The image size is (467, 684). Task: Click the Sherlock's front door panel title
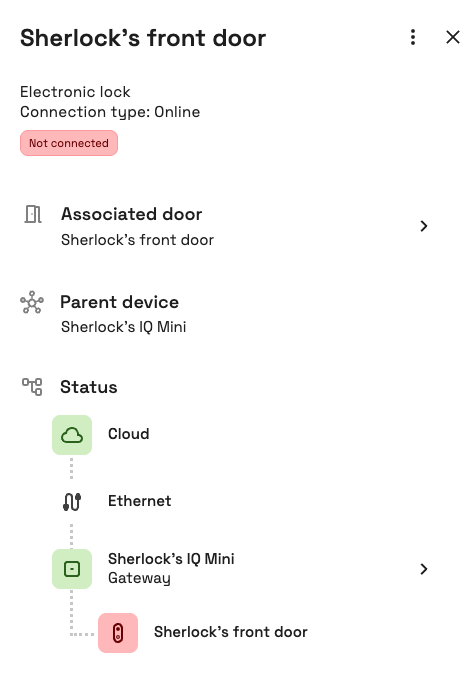click(143, 38)
